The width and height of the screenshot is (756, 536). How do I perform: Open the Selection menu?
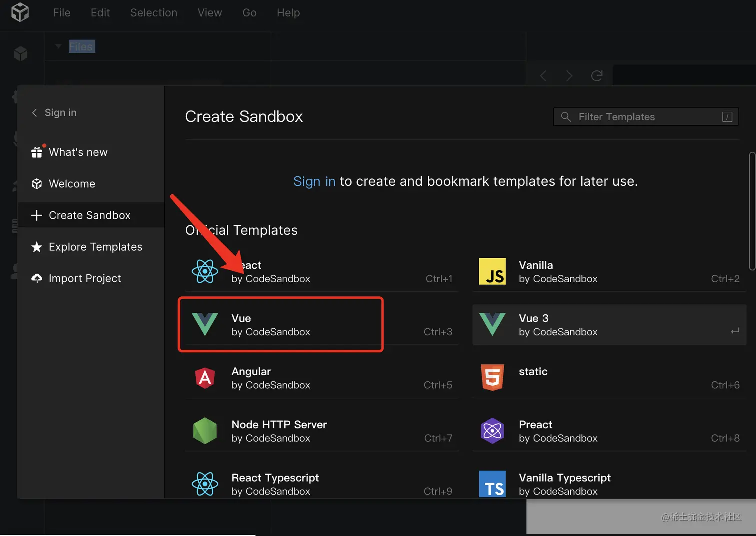[x=154, y=13]
